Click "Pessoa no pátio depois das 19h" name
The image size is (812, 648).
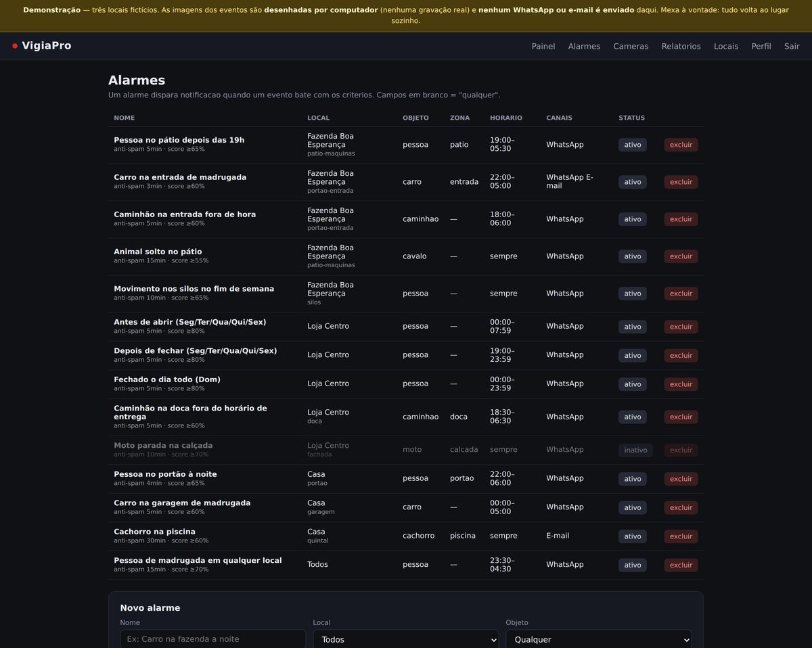179,140
